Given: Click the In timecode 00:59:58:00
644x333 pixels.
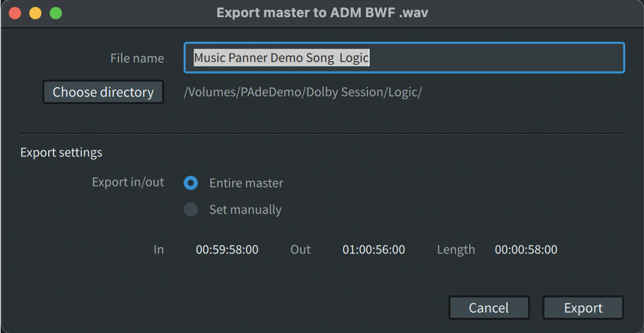Looking at the screenshot, I should click(227, 250).
